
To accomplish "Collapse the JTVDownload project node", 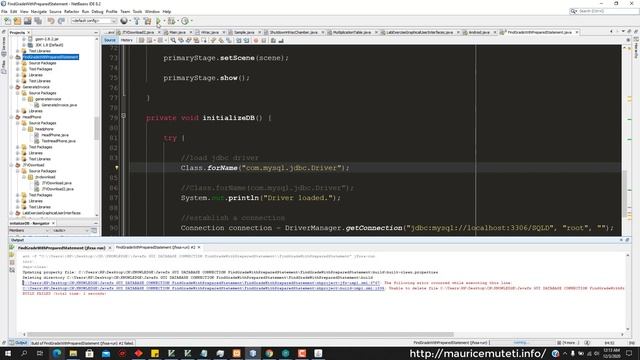I will point(12,165).
